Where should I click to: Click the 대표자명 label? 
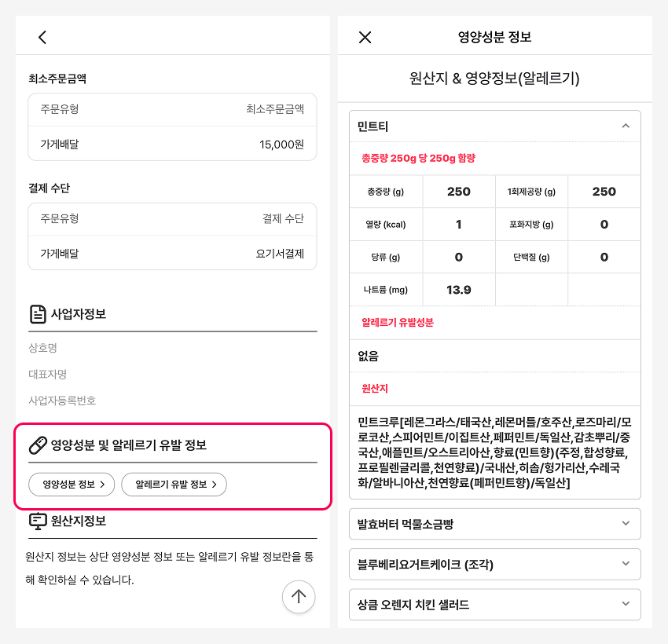tap(48, 374)
